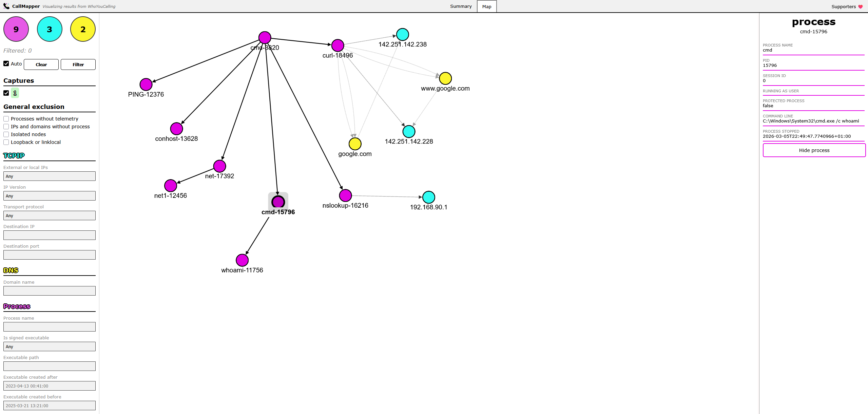Select the whoami-11756 process node
The width and height of the screenshot is (868, 414).
click(x=242, y=260)
